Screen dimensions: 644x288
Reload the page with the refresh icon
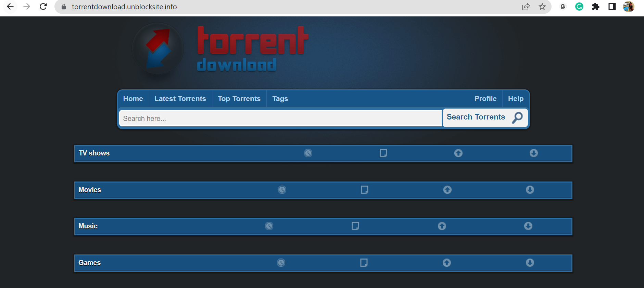point(43,7)
